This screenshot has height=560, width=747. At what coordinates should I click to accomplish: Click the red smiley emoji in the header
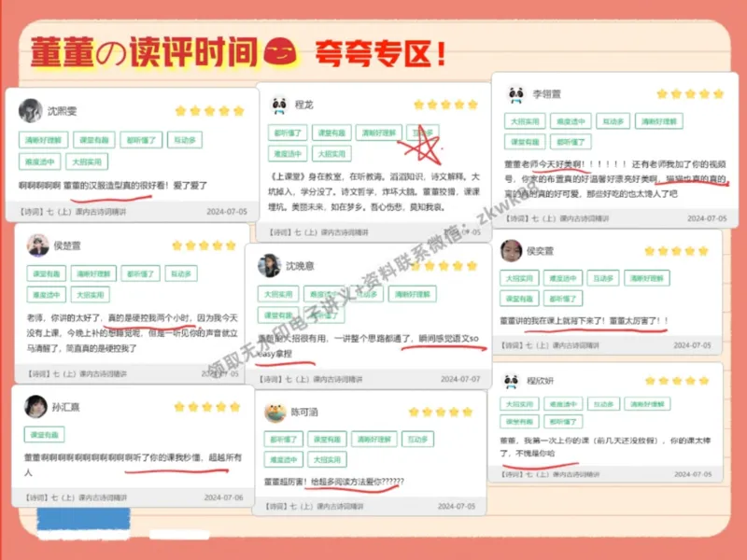(280, 51)
